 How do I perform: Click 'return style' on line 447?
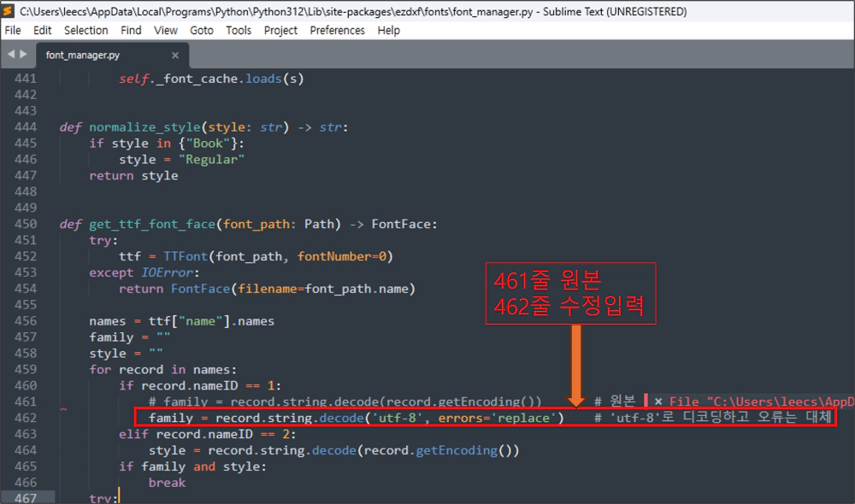tap(133, 176)
